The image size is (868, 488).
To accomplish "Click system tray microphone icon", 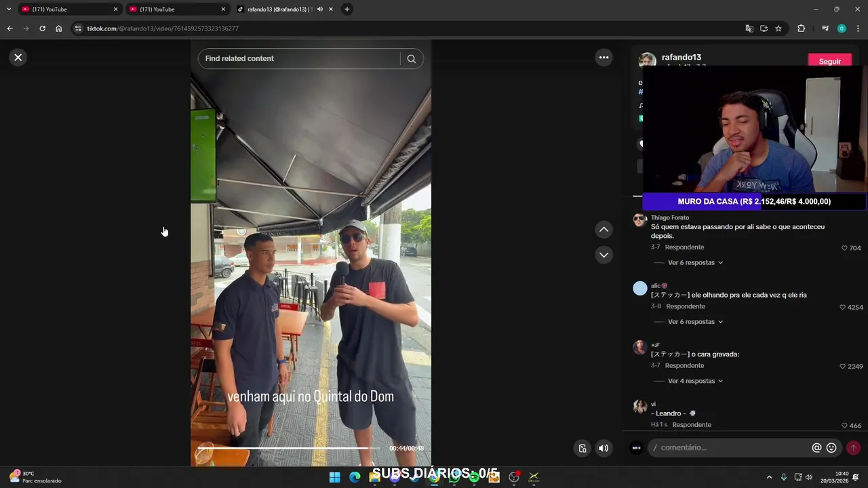I will (x=784, y=477).
